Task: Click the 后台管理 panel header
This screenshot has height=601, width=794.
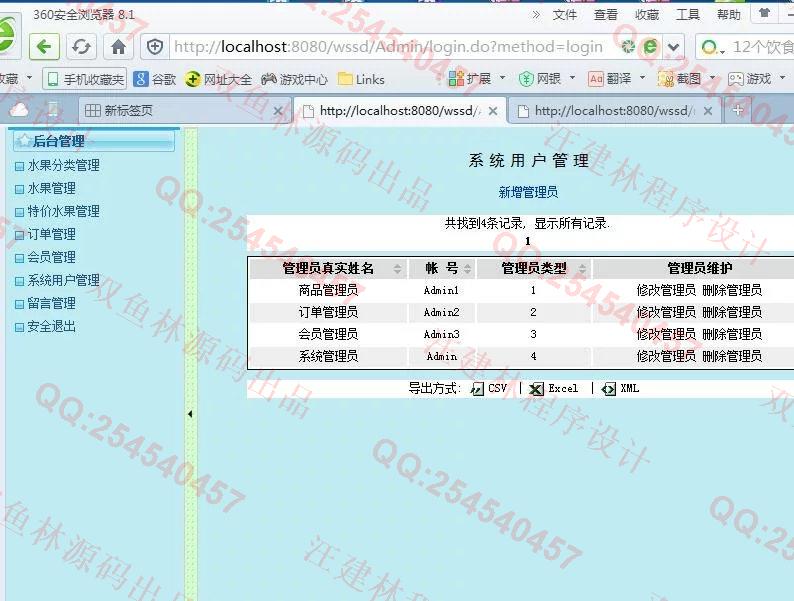Action: point(94,141)
